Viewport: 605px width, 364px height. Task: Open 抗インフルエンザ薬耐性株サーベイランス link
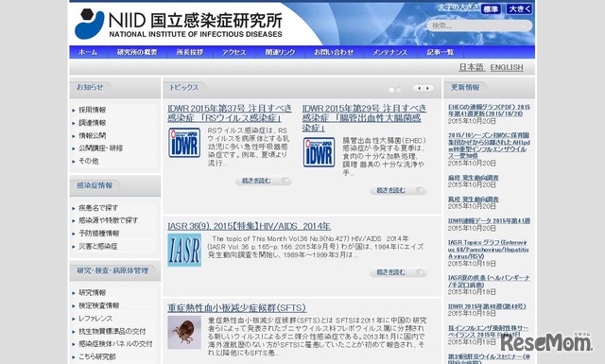(488, 331)
